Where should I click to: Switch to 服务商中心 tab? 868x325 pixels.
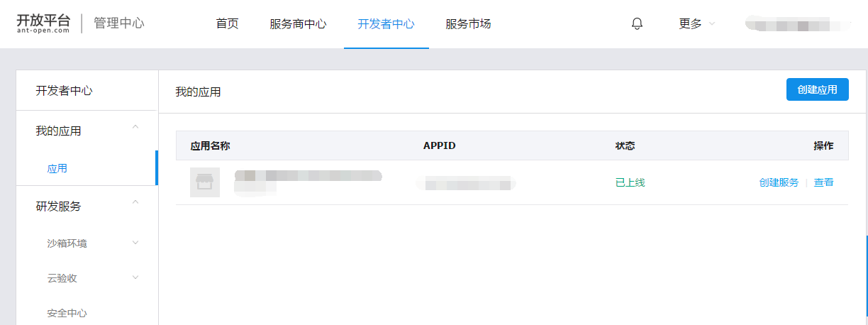point(298,24)
